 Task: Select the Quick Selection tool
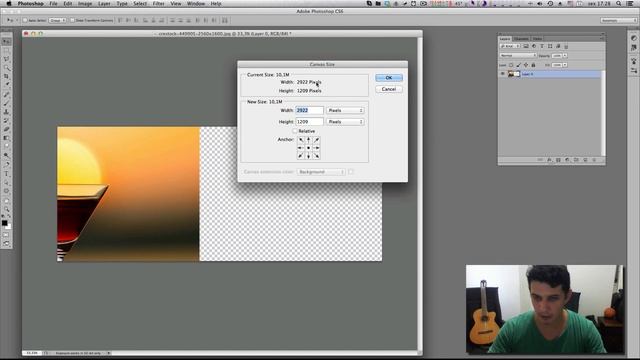6,68
